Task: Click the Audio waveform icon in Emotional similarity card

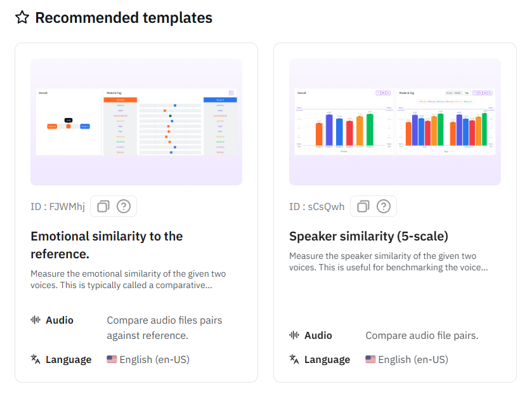Action: (36, 320)
